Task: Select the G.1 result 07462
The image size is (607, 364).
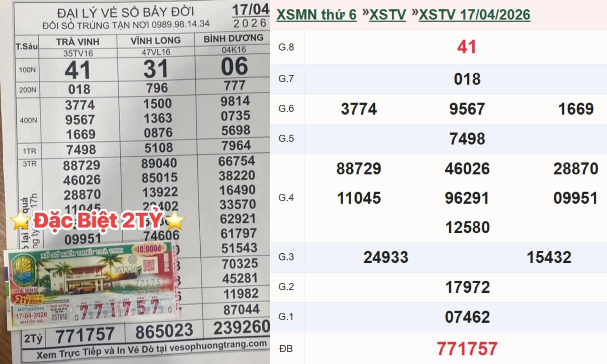Action: 467,317
